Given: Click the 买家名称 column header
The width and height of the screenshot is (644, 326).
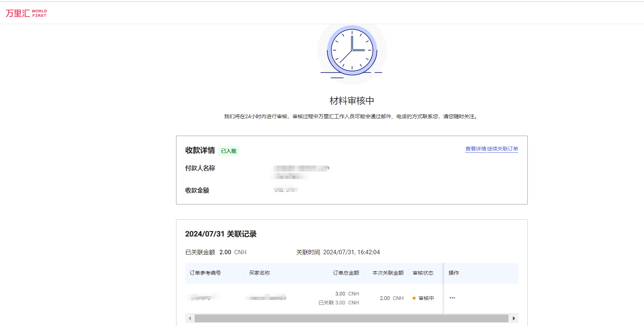Looking at the screenshot, I should pos(260,273).
